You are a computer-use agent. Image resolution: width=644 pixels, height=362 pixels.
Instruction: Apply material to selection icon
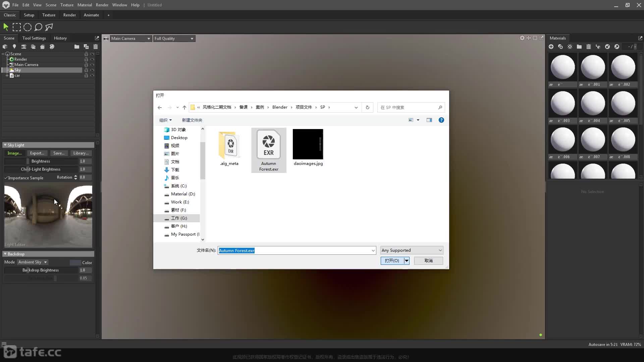click(x=598, y=47)
